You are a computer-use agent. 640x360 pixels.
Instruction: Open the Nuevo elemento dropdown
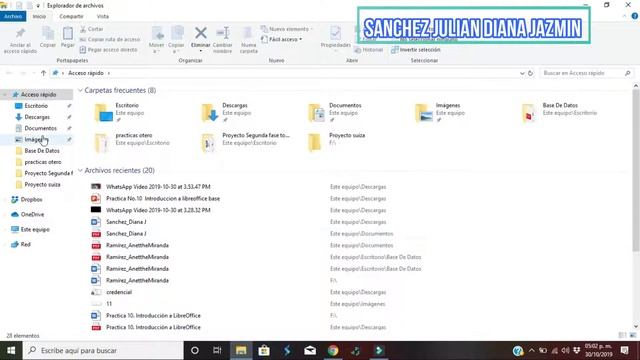[287, 29]
